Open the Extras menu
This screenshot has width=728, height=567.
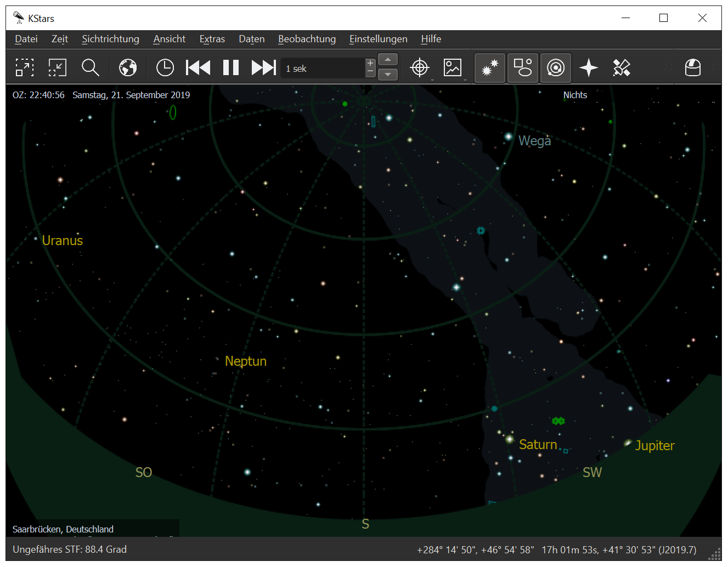tap(212, 39)
